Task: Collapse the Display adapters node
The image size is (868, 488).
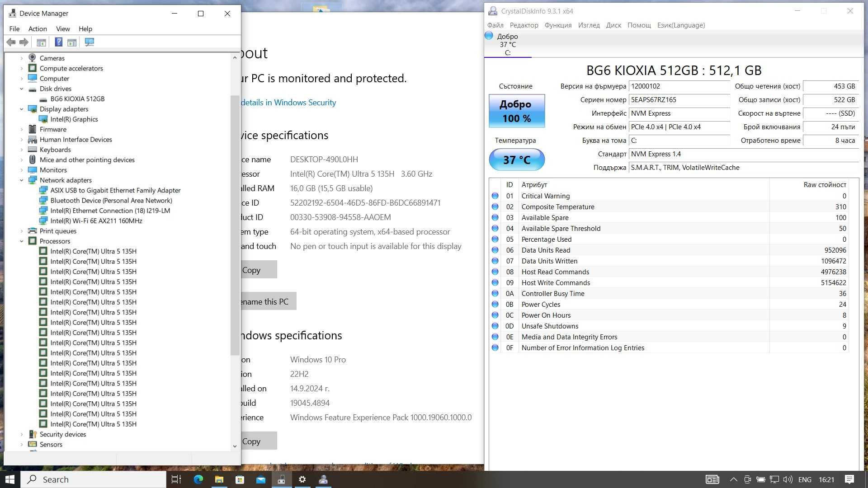Action: (x=21, y=109)
